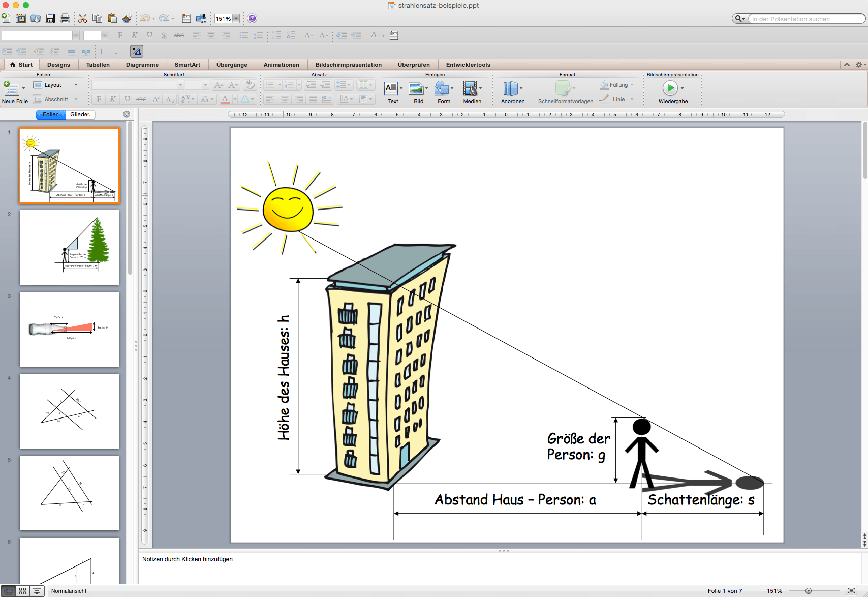
Task: Select slide 5 thumbnail with triangle lines
Action: [69, 493]
